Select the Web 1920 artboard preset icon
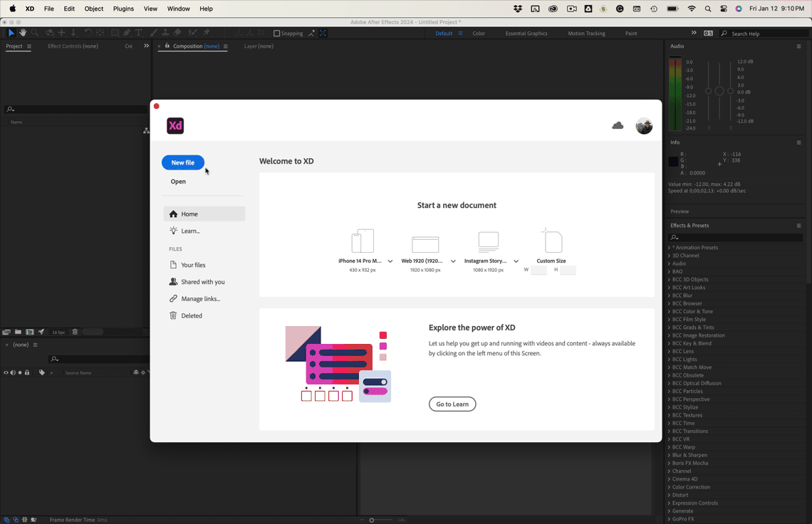The image size is (812, 524). click(x=425, y=244)
